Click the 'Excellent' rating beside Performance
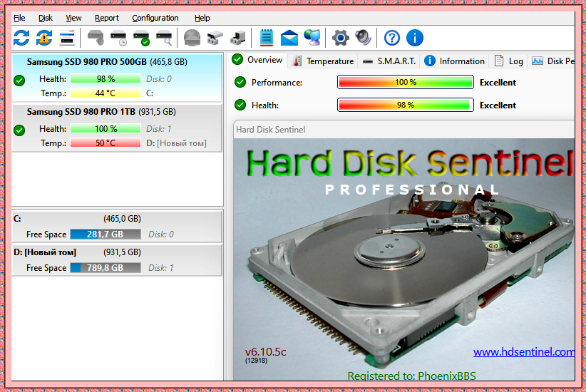 [498, 83]
